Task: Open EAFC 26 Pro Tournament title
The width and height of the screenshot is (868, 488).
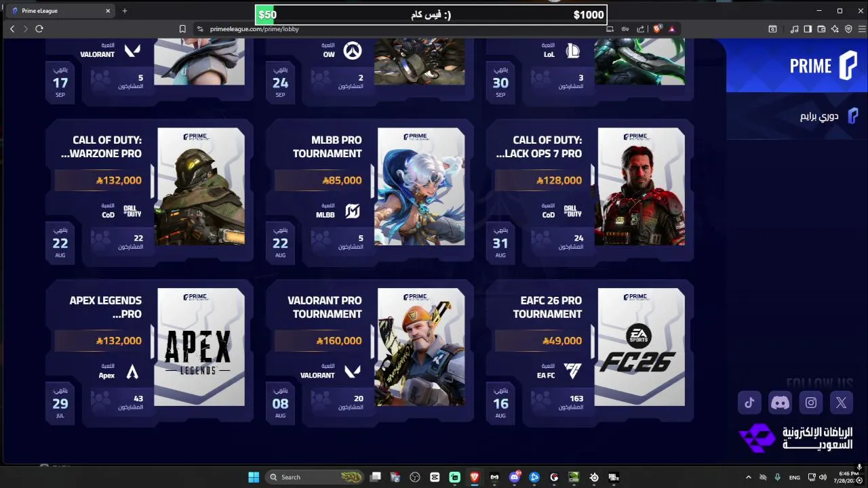Action: coord(547,307)
